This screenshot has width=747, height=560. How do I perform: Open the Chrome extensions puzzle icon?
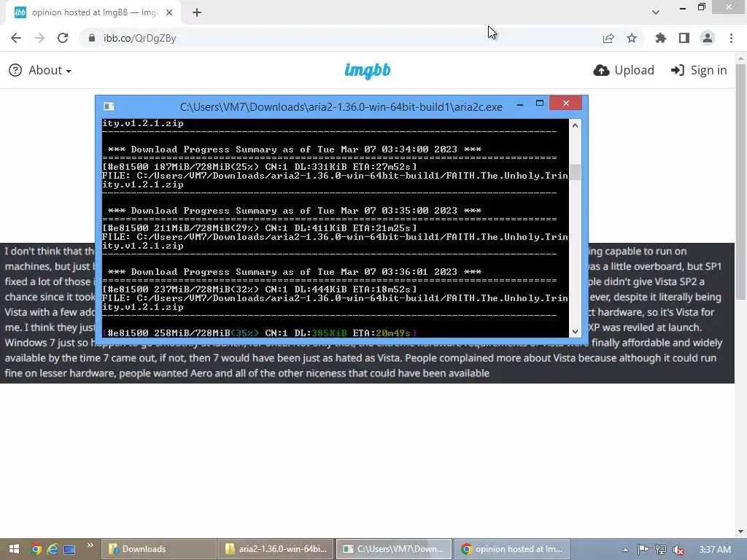pyautogui.click(x=660, y=38)
